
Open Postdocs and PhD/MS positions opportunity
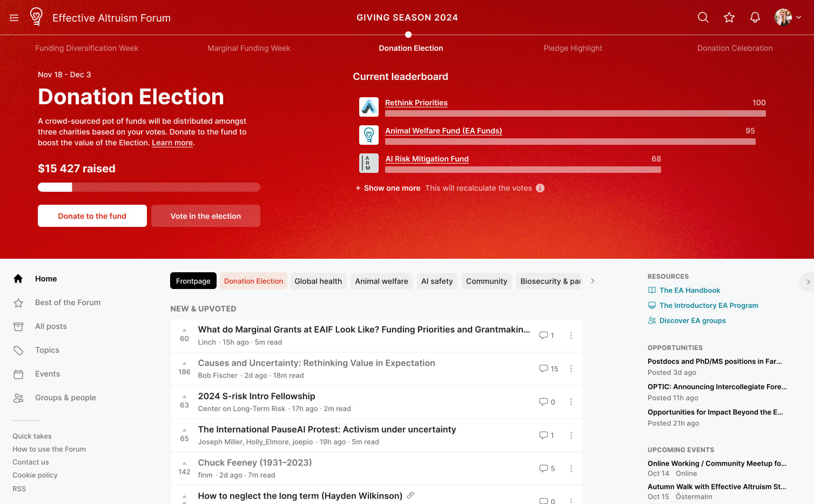[x=715, y=361]
